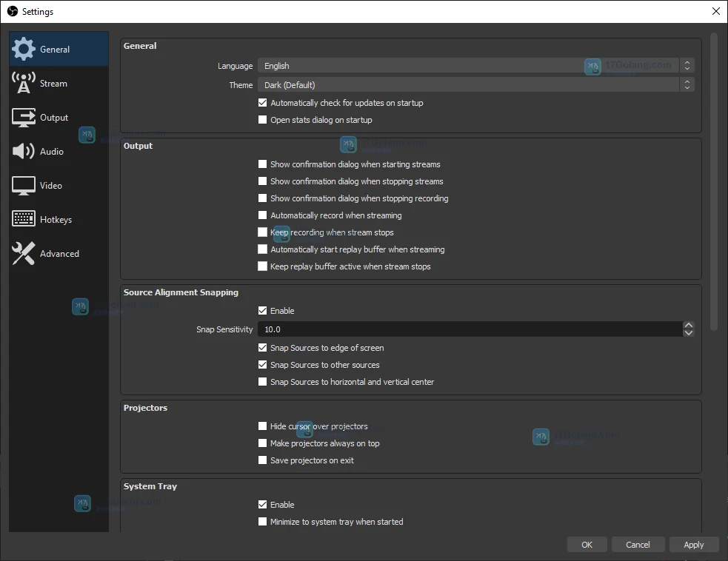Click the Output monitor arrow icon
Screen dimensions: 728x561
coord(23,118)
